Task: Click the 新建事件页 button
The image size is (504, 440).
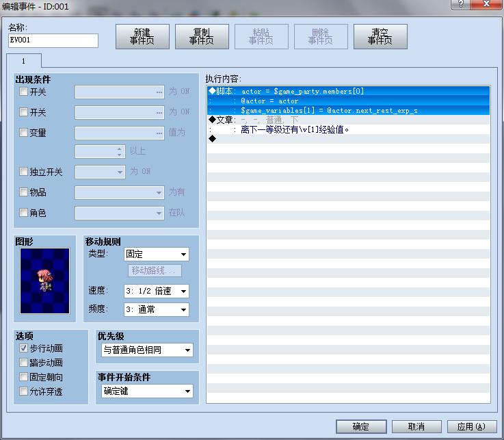Action: [142, 36]
